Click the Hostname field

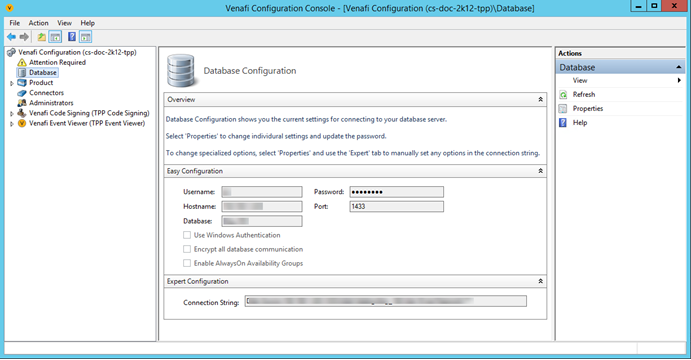pyautogui.click(x=262, y=207)
